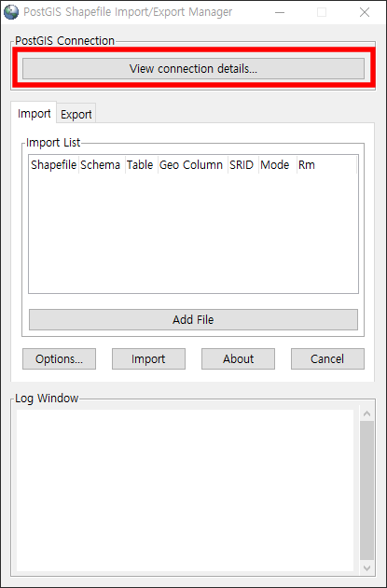Click the Cancel button
The image size is (387, 588).
[x=327, y=359]
